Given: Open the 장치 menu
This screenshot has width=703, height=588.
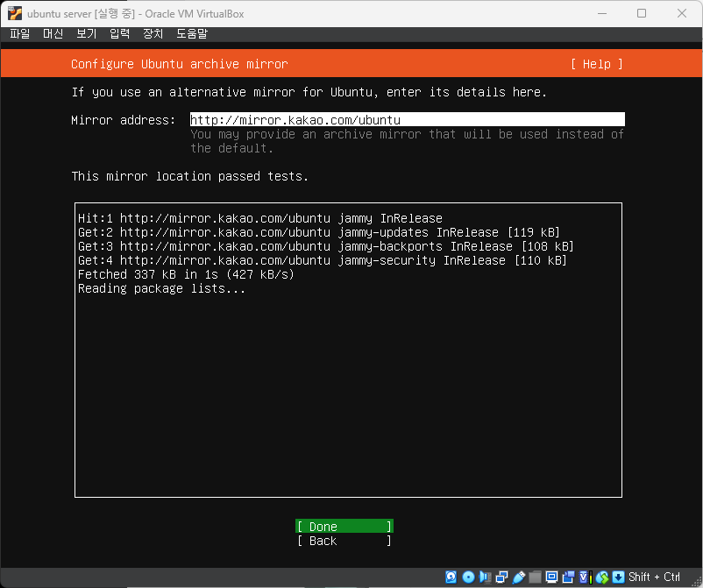Looking at the screenshot, I should [153, 33].
